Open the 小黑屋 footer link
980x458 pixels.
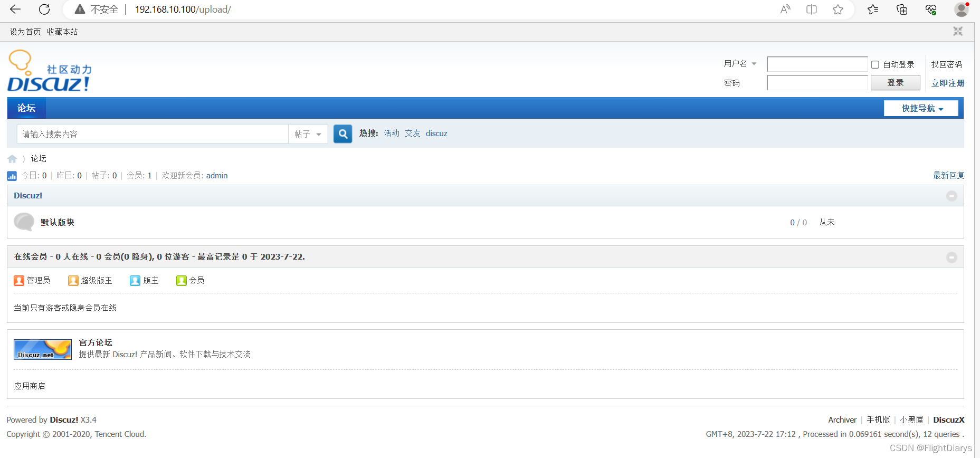tap(911, 420)
